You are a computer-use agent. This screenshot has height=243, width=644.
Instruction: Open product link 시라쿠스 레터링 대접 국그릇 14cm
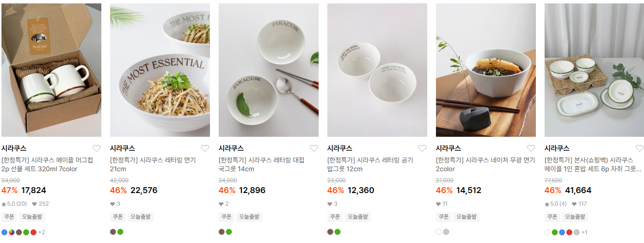[261, 164]
